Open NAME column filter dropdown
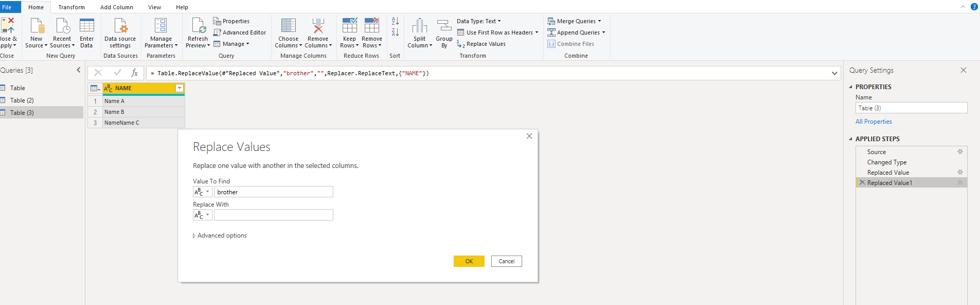 [180, 88]
